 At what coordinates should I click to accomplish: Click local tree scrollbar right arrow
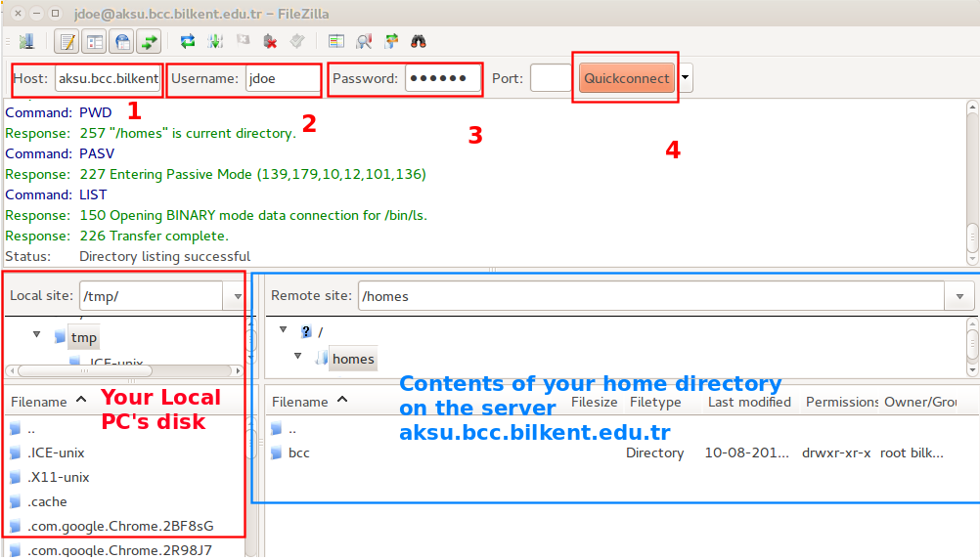(238, 370)
